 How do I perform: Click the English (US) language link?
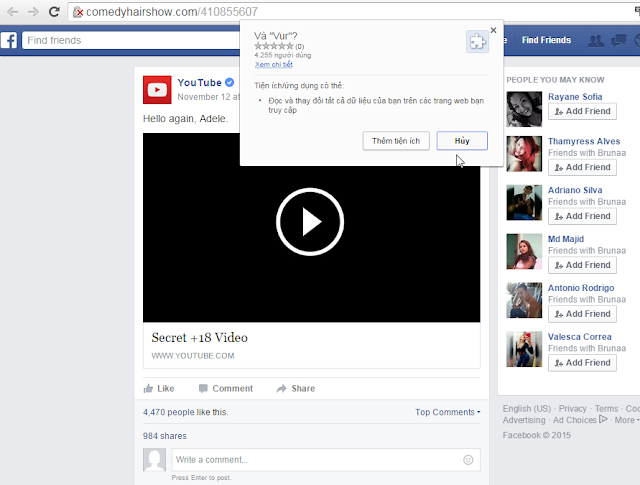[527, 409]
